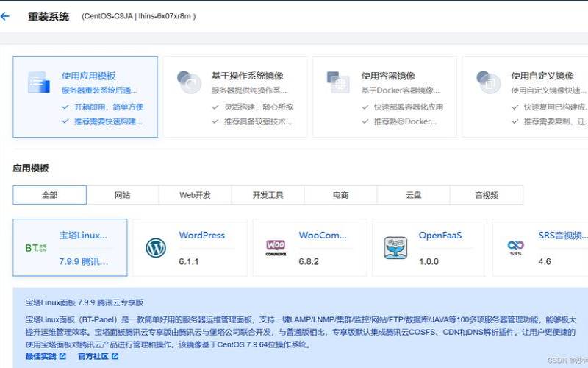Screen dimensions: 588x368
Task: Switch to the 网站 category tab
Action: click(122, 195)
